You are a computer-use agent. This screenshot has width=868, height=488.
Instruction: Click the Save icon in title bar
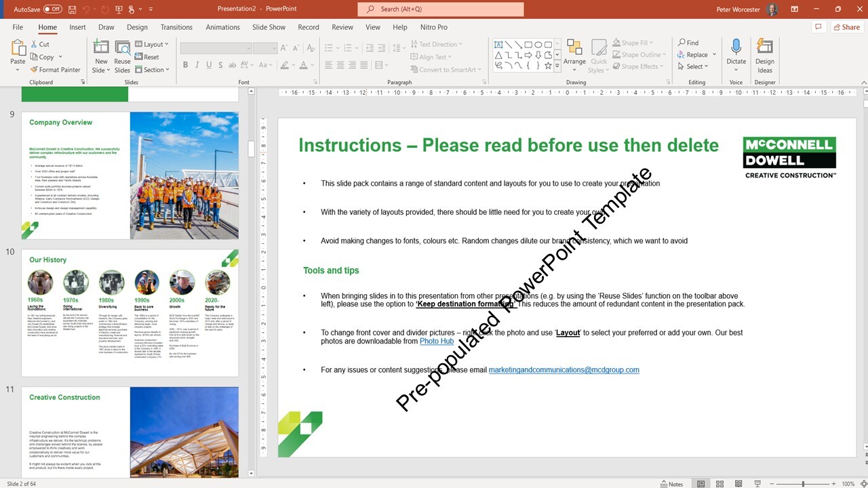pyautogui.click(x=72, y=9)
